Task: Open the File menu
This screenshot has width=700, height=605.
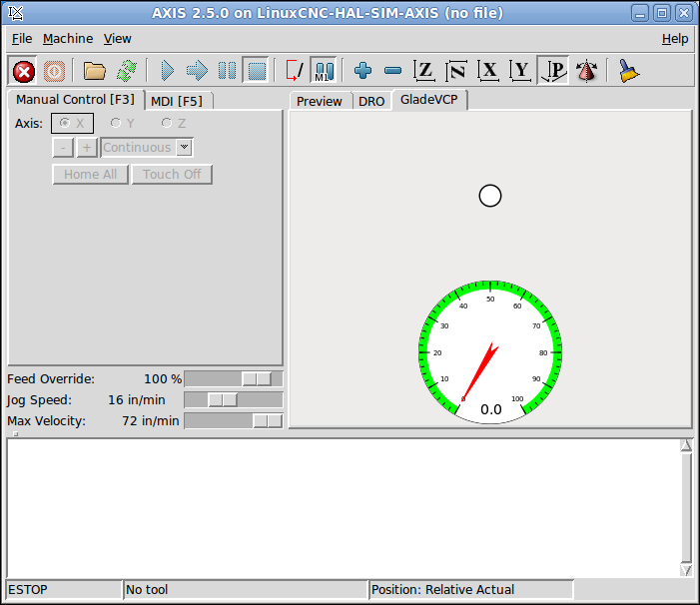Action: 22,39
